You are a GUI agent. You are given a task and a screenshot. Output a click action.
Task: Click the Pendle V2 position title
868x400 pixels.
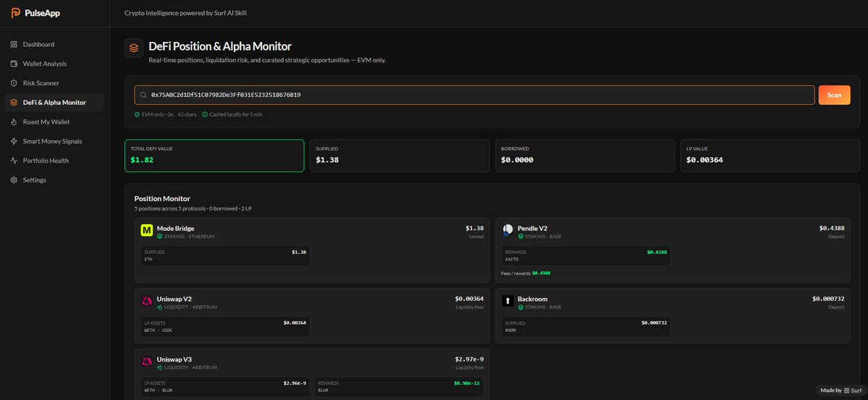(533, 228)
